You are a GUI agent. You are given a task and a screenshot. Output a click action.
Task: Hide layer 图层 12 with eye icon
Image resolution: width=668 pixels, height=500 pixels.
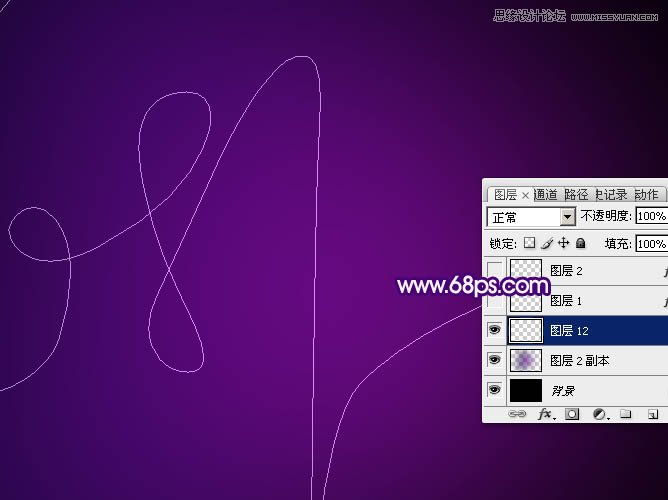(494, 330)
